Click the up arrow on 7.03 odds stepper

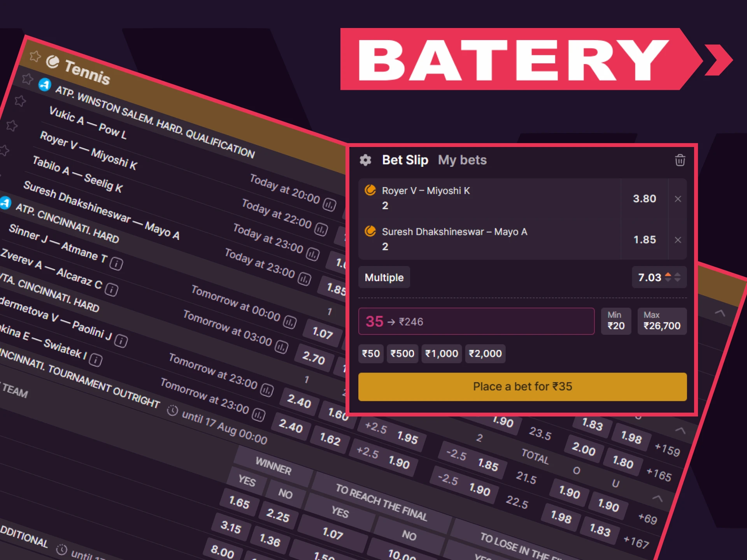click(668, 275)
